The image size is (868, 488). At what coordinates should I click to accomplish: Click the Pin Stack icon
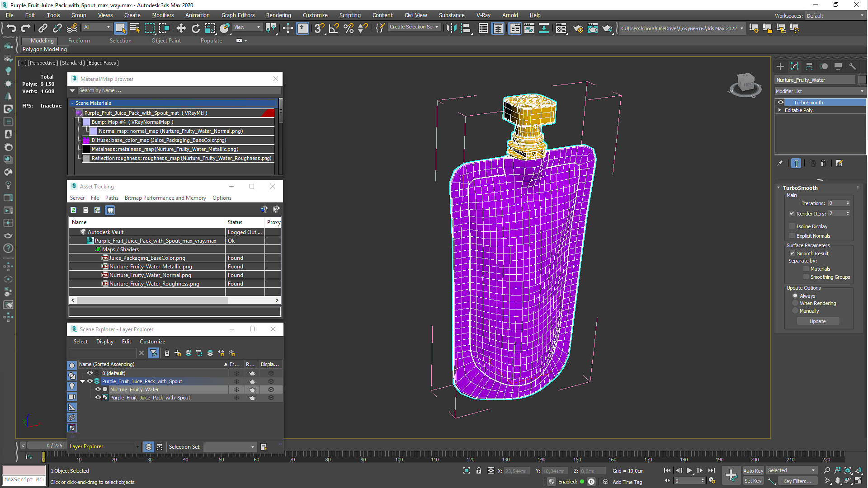pos(780,163)
